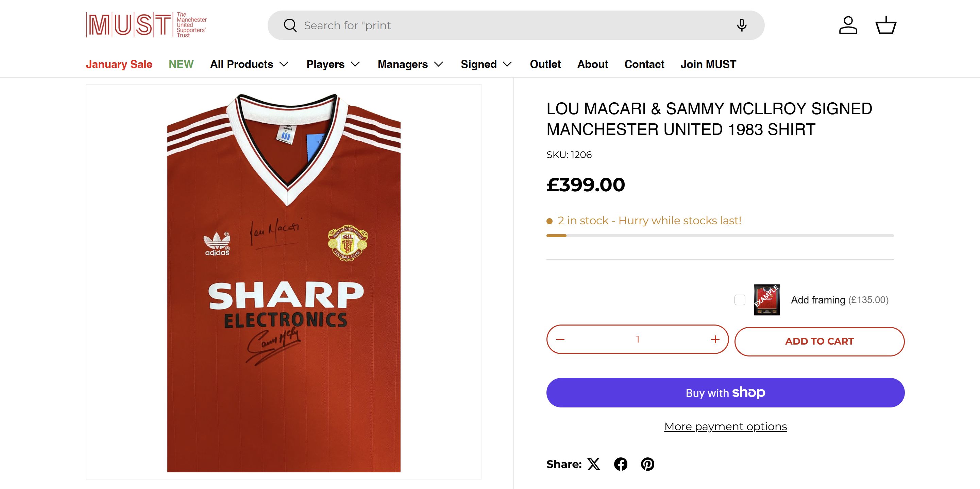
Task: Click the stock level progress bar
Action: pyautogui.click(x=720, y=236)
